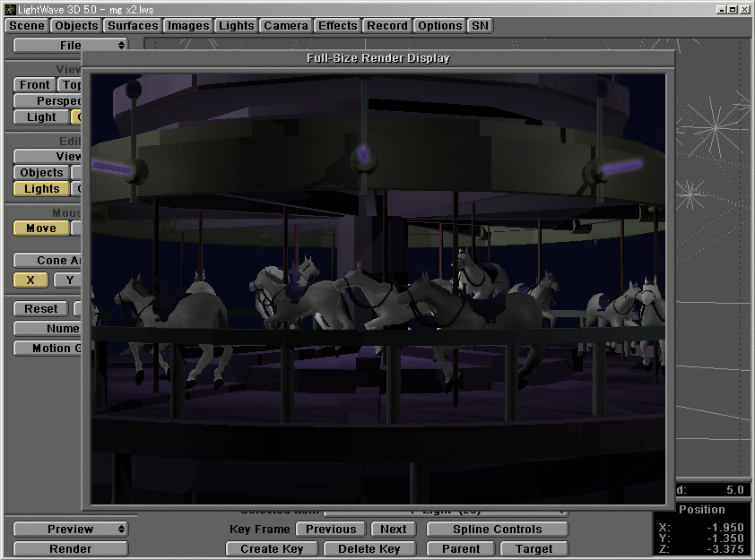
Task: Activate the Lights edit mode button
Action: point(40,188)
